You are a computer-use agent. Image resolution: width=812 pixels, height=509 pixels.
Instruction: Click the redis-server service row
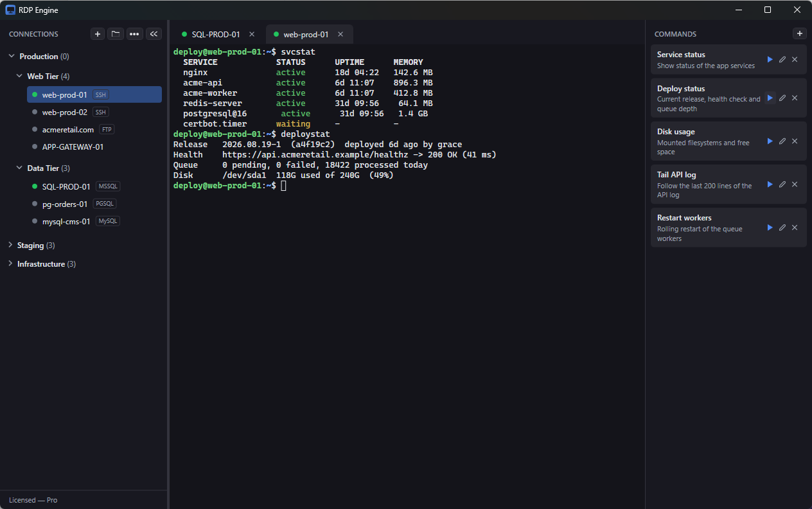308,103
